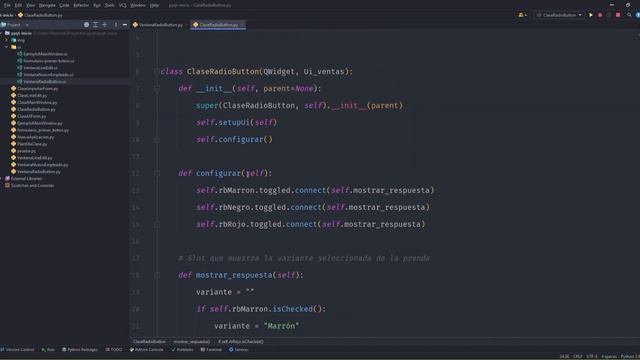
Task: Click the Search Everywhere magnifier icon
Action: pos(629,15)
